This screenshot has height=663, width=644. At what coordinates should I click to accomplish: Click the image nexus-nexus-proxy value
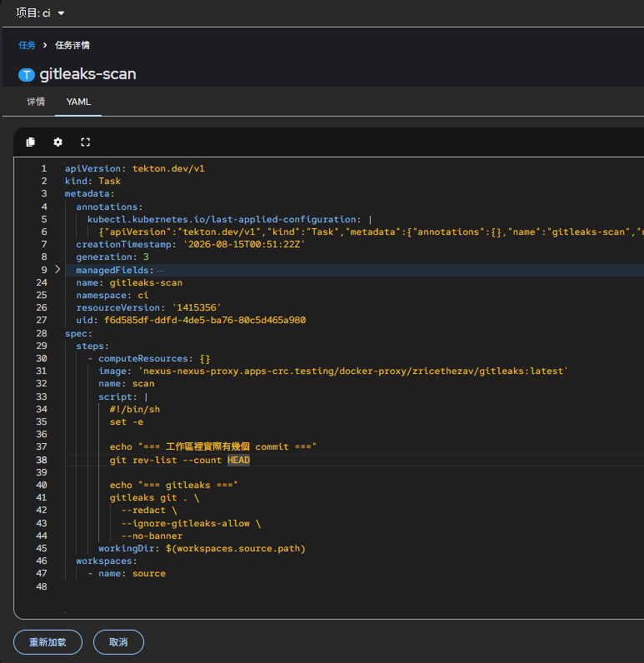[353, 371]
